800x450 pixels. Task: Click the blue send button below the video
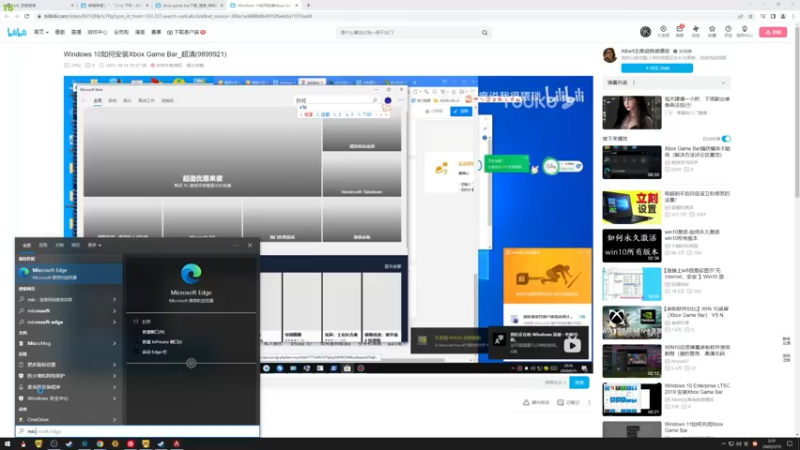coord(579,383)
